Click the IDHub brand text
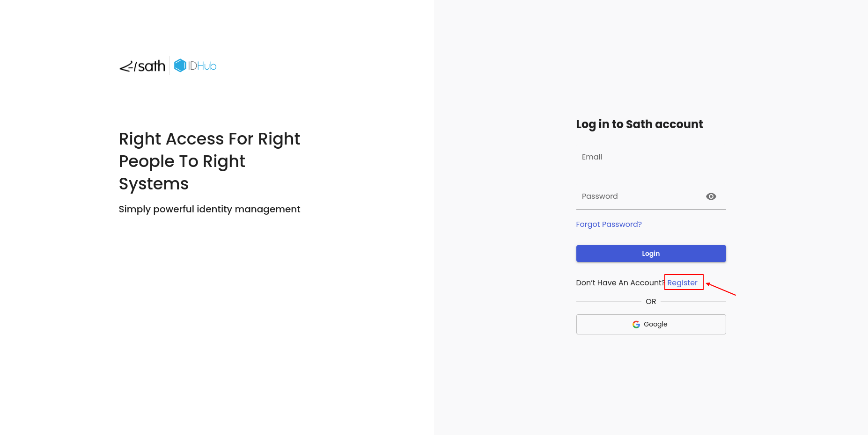The height and width of the screenshot is (435, 868). pyautogui.click(x=202, y=66)
